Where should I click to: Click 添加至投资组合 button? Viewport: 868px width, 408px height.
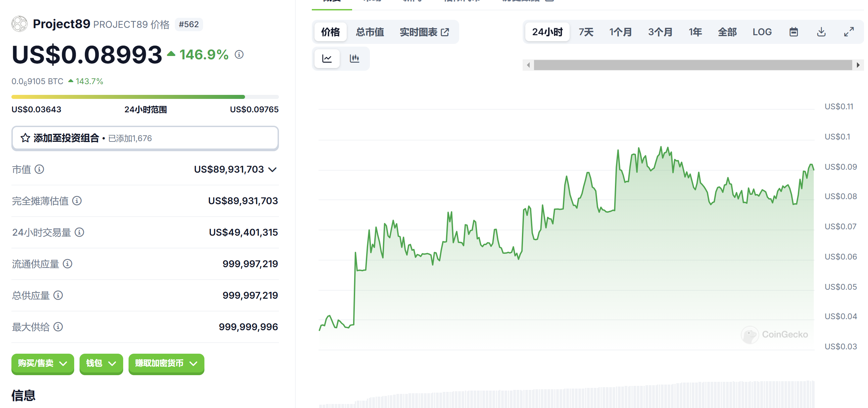[x=145, y=138]
